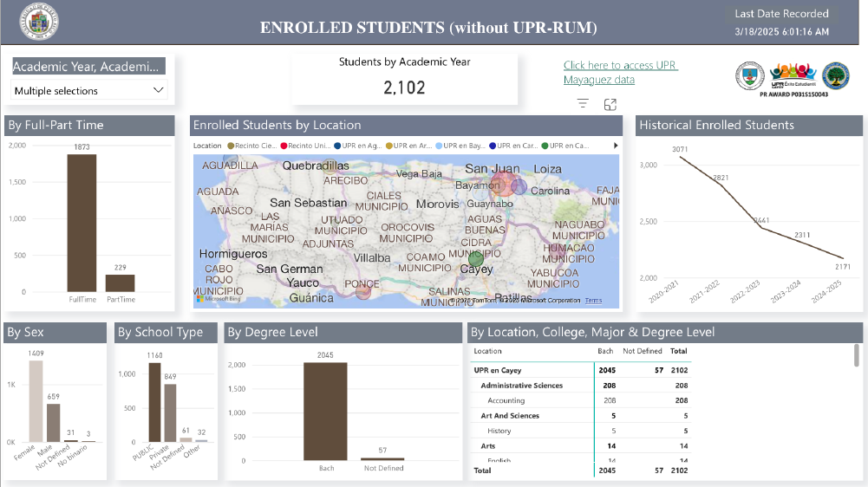Image resolution: width=868 pixels, height=487 pixels.
Task: Toggle the Recinto Uni... legend entry
Action: point(307,146)
